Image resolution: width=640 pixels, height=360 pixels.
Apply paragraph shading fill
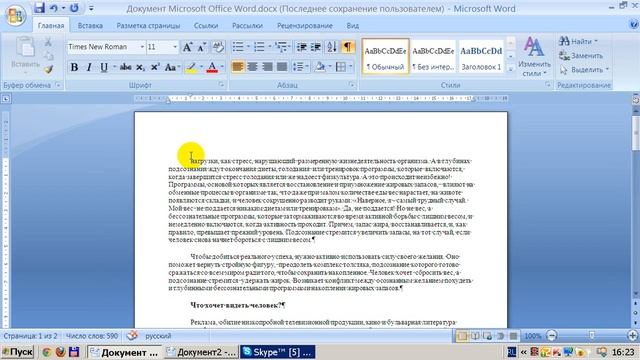pos(320,67)
